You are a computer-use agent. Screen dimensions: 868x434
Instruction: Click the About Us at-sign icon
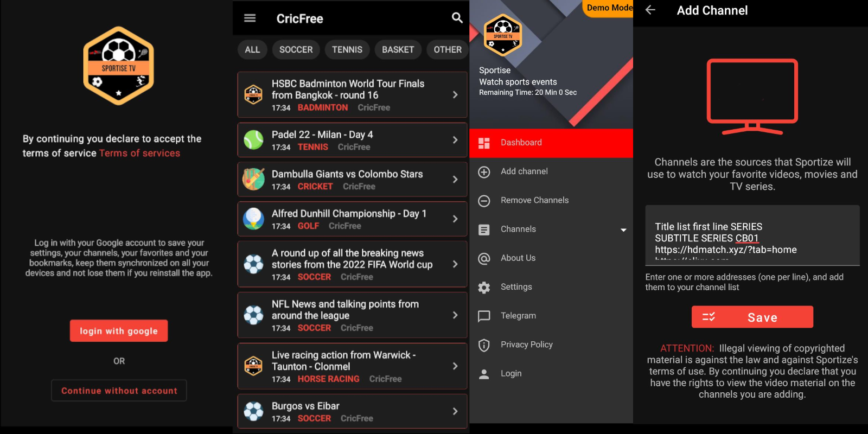[x=484, y=258]
